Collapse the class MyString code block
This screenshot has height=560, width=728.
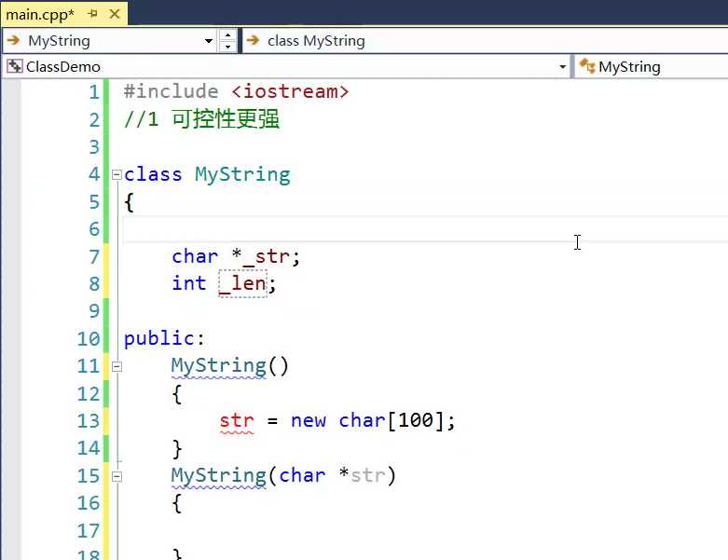[117, 175]
